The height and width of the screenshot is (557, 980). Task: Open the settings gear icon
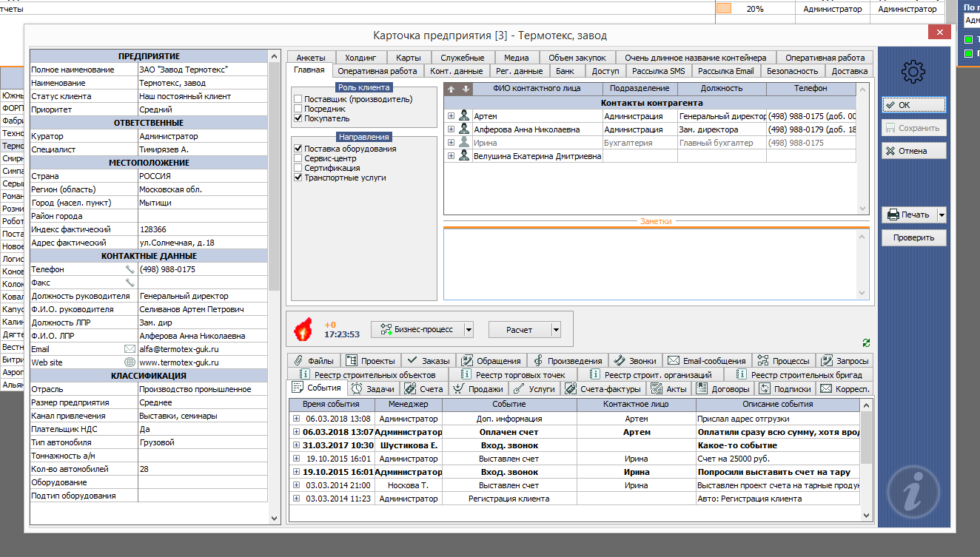tap(914, 72)
